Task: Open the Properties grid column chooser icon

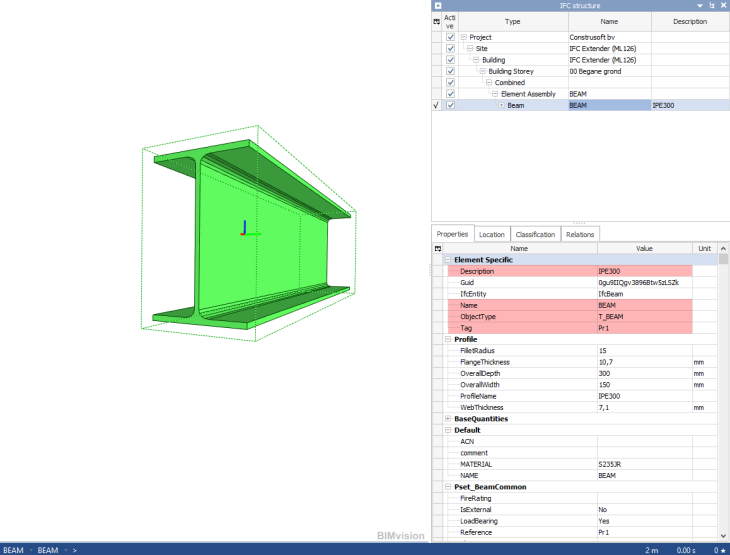Action: tap(438, 249)
